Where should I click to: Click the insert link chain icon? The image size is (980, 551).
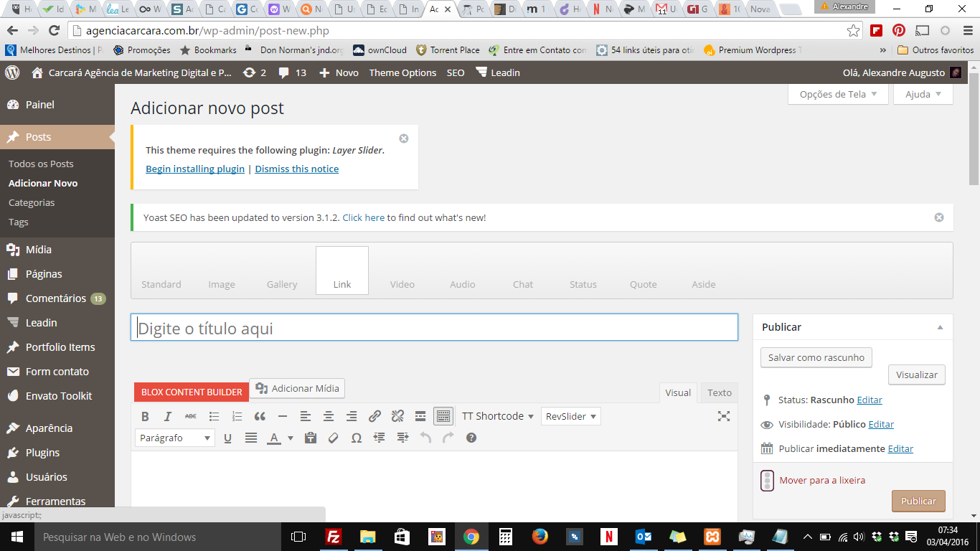374,416
